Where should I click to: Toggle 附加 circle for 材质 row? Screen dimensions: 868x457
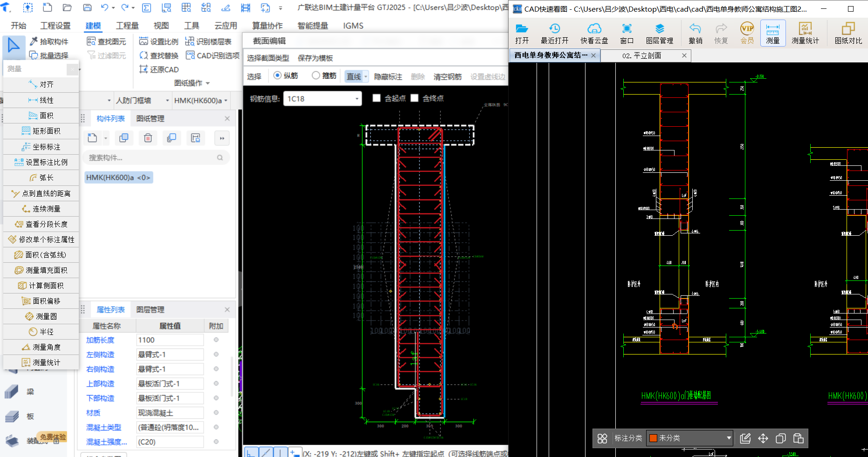[216, 413]
